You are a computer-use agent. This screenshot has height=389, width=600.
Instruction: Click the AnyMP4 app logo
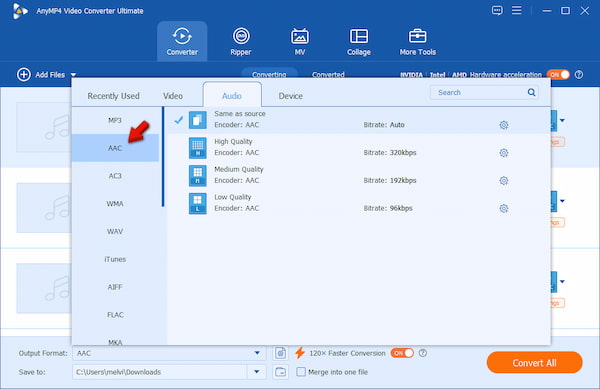(20, 11)
